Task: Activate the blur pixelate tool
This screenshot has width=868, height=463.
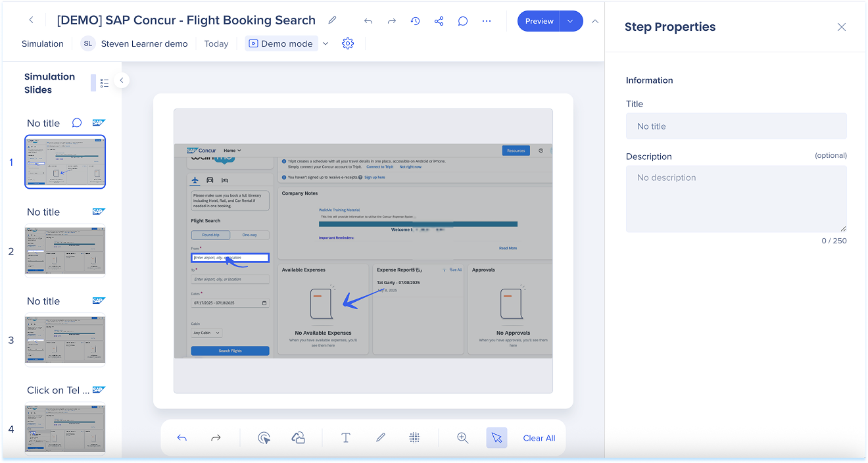Action: [414, 438]
